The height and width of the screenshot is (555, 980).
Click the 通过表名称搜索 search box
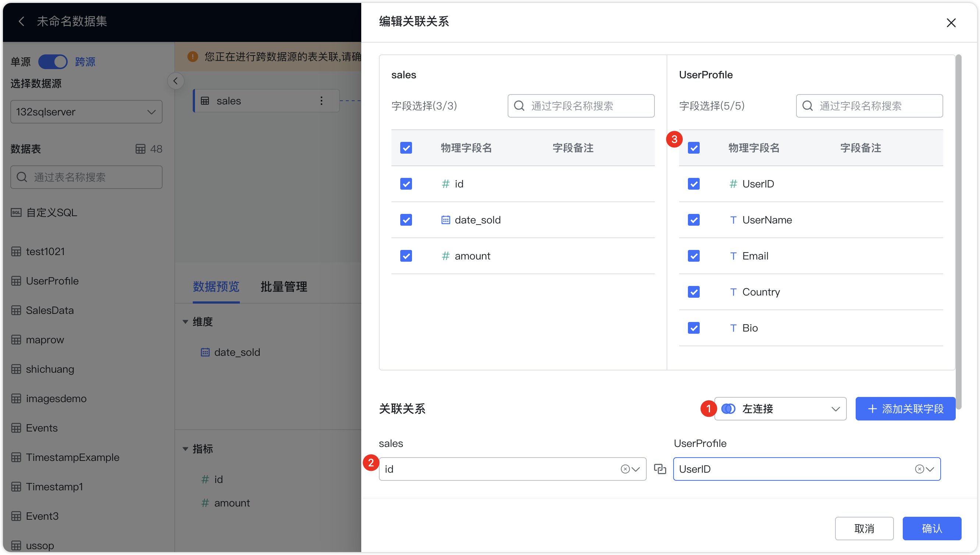(86, 177)
